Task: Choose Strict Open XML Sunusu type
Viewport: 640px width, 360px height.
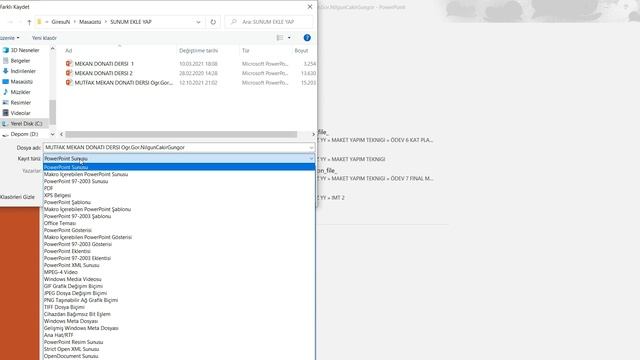Action: pyautogui.click(x=179, y=349)
